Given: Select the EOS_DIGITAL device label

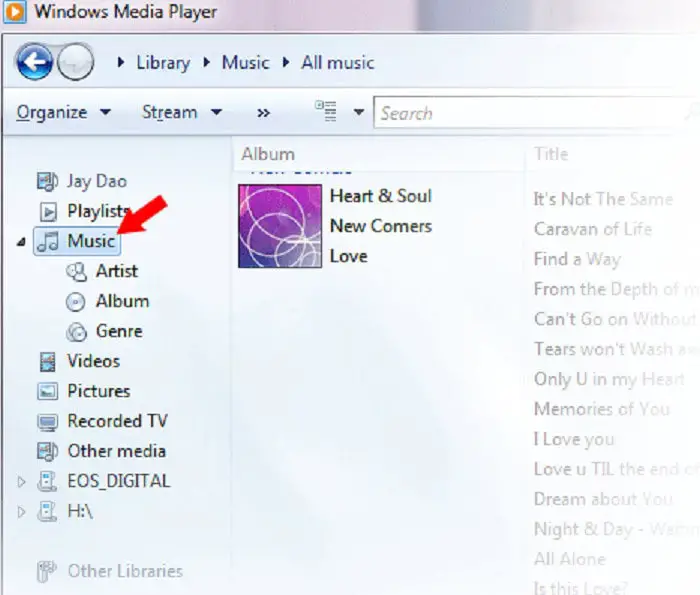Looking at the screenshot, I should pyautogui.click(x=119, y=481).
